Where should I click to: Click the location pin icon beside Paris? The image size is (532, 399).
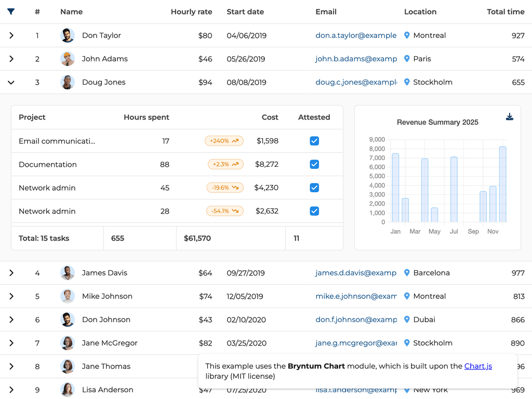pyautogui.click(x=407, y=59)
